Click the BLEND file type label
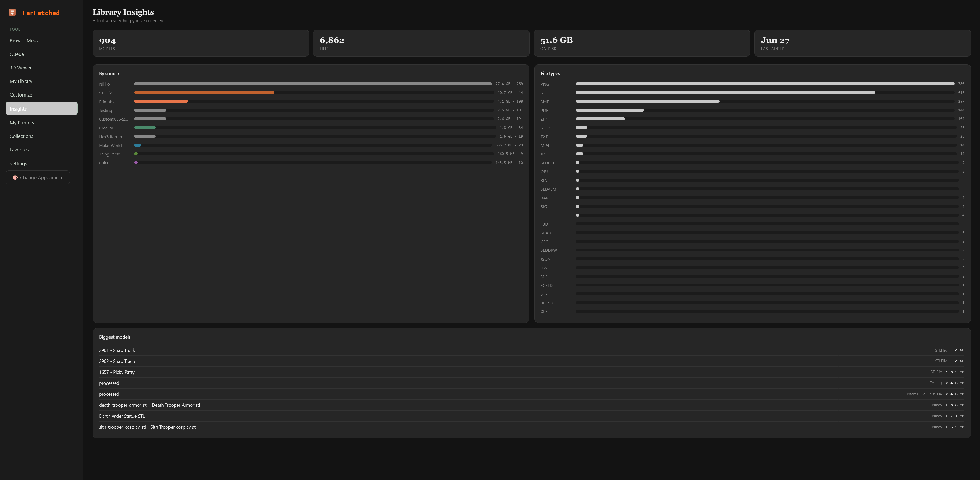The image size is (980, 480). click(x=547, y=303)
